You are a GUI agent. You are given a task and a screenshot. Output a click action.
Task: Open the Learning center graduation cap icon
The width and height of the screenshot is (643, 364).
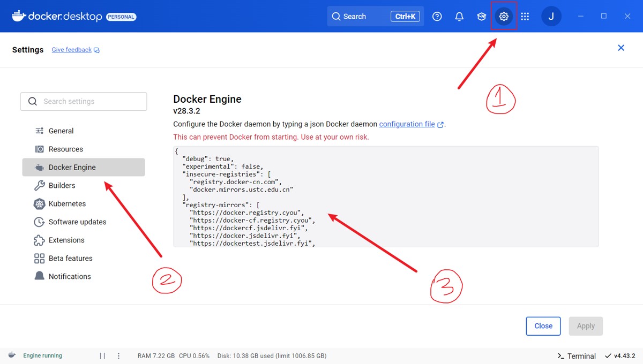click(481, 17)
